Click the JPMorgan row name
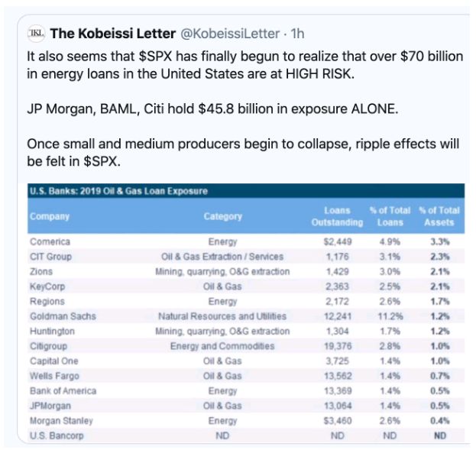The height and width of the screenshot is (450, 476). tap(50, 406)
